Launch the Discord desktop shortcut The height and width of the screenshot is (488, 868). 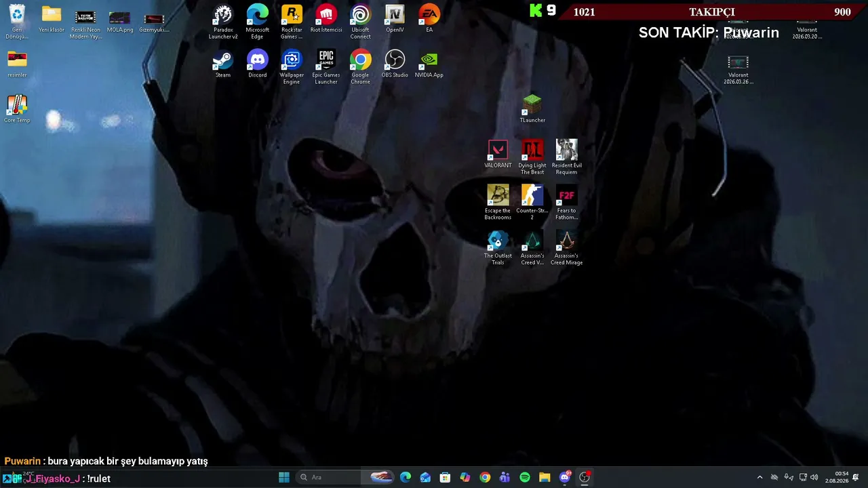(258, 64)
